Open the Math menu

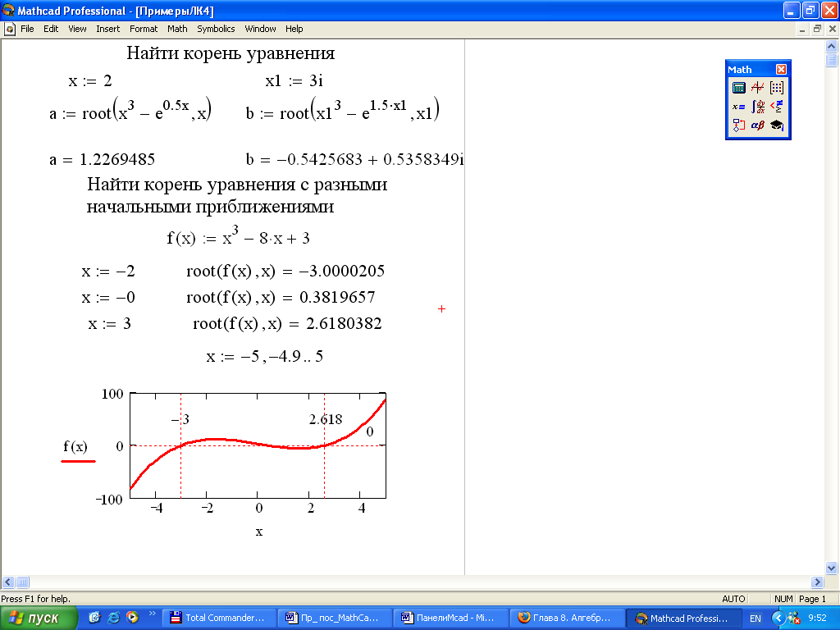point(177,29)
